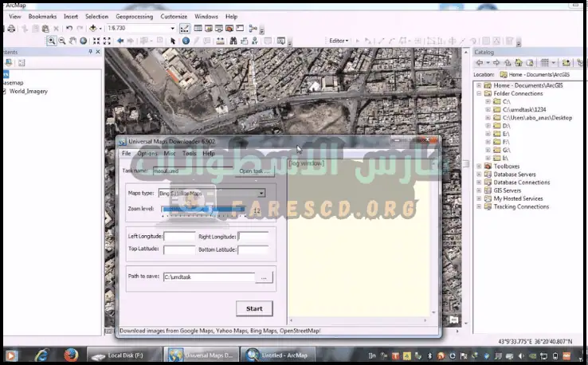Toggle World_Imagery layer visibility checkbox
Screen dimensions: 588x365
tap(4, 92)
